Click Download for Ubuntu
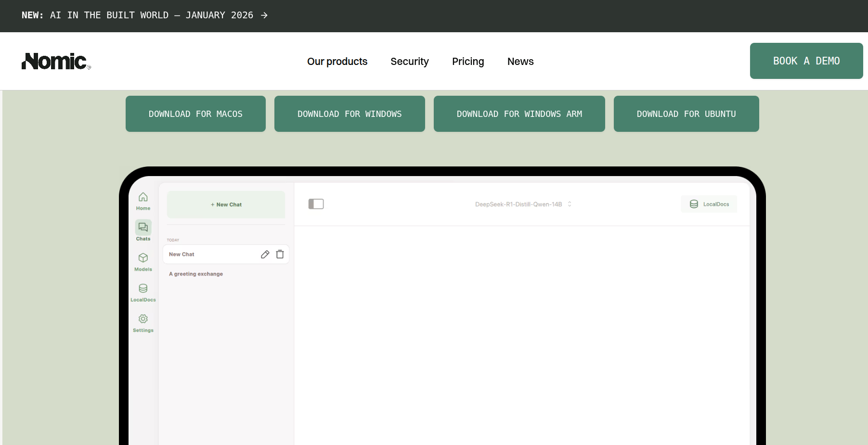868x445 pixels. (x=686, y=114)
